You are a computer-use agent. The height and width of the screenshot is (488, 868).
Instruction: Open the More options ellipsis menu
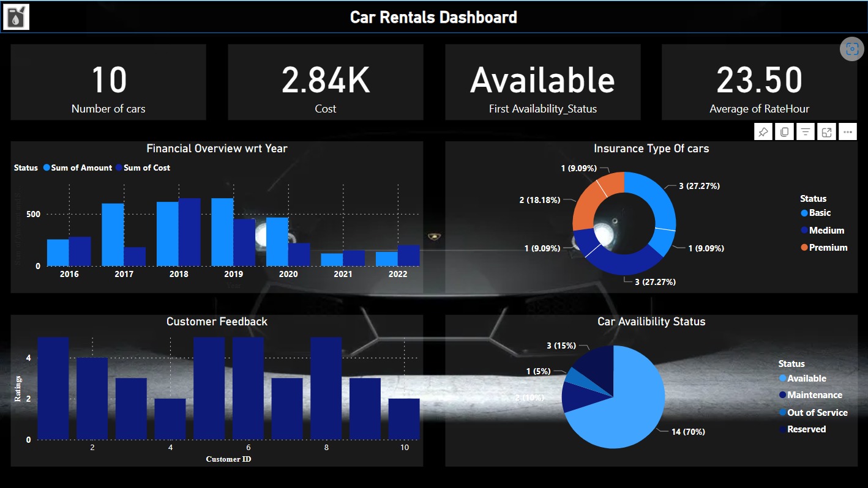[848, 132]
